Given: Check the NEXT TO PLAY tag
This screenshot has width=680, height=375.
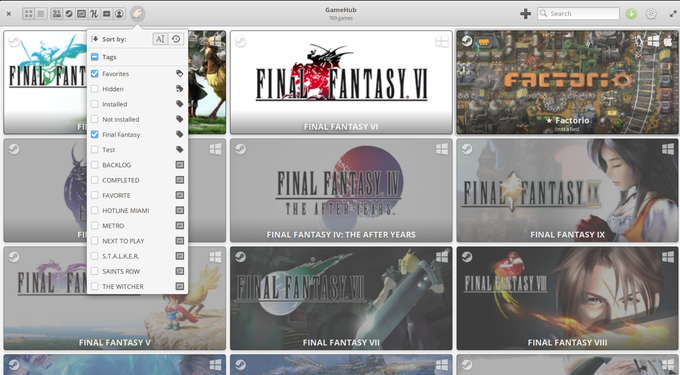Looking at the screenshot, I should pos(95,241).
